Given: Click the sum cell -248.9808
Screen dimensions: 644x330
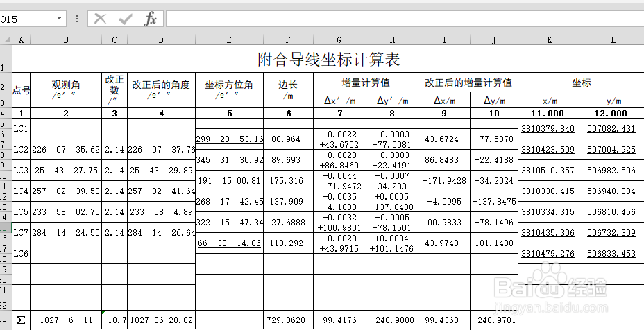Looking at the screenshot, I should coord(392,320).
